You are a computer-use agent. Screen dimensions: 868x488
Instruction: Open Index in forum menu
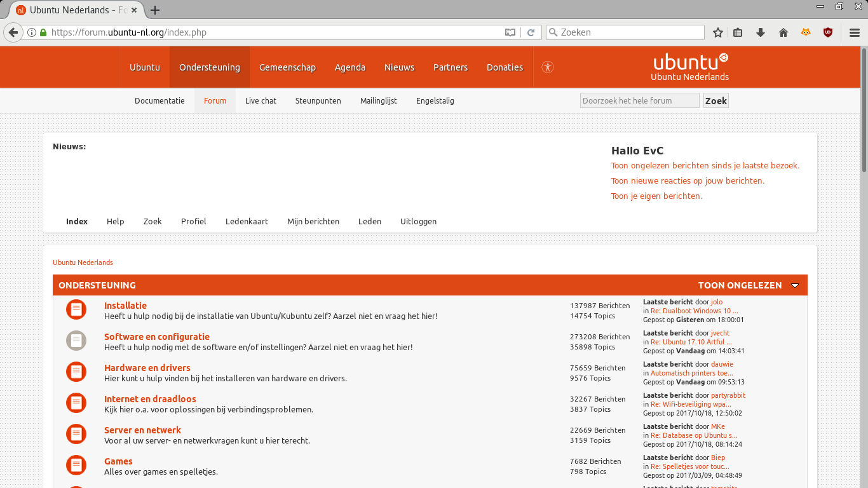77,222
